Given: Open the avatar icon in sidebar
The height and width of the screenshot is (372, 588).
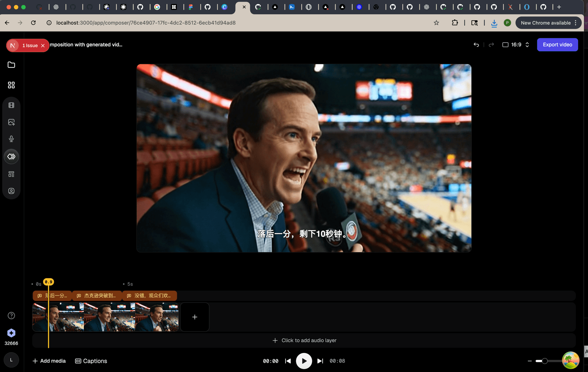Looking at the screenshot, I should click(11, 191).
